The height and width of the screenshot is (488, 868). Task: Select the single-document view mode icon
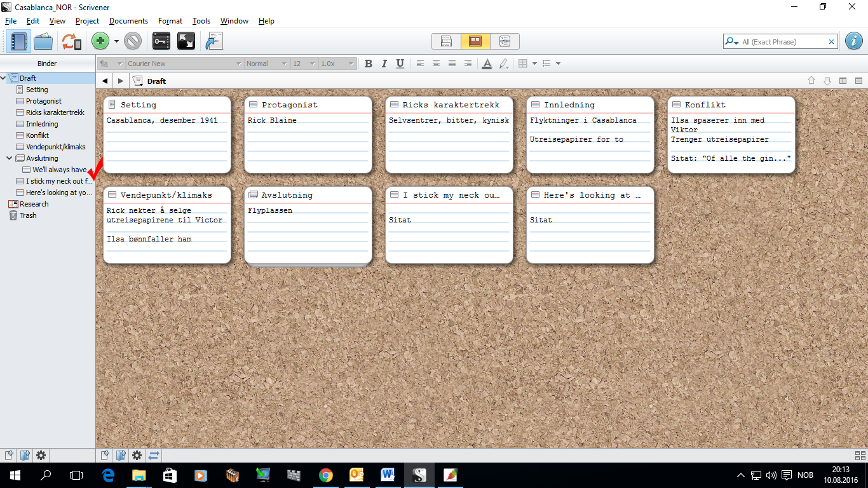(445, 41)
